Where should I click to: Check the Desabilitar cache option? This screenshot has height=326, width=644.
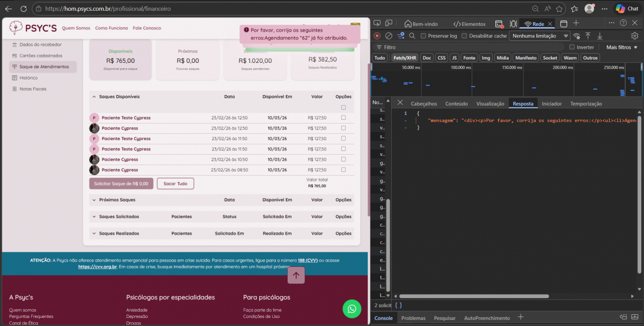click(464, 36)
